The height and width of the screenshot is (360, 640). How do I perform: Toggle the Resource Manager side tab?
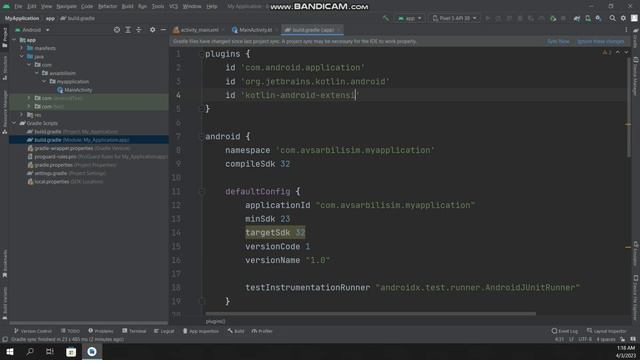click(x=4, y=112)
